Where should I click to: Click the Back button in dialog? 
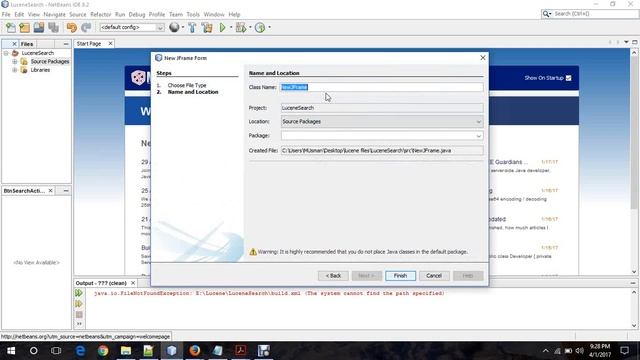(333, 276)
